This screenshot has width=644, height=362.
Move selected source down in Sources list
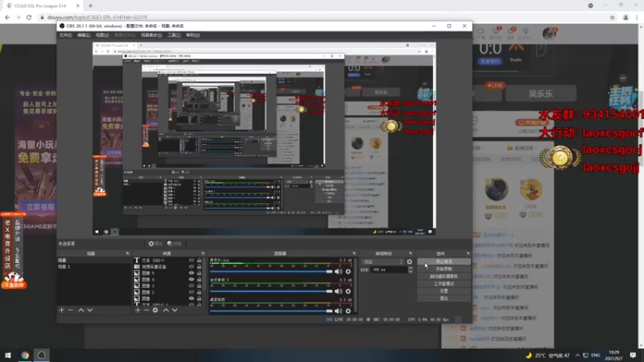[175, 311]
